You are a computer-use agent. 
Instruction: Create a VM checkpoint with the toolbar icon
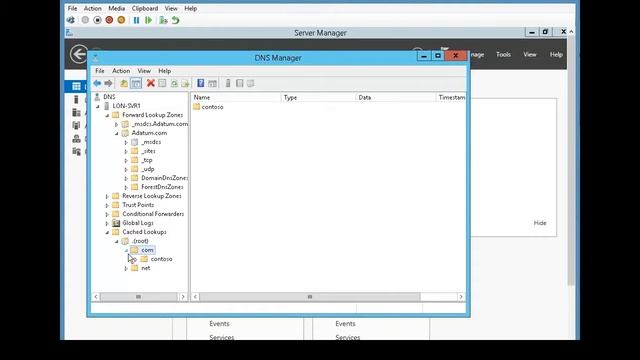(x=163, y=20)
